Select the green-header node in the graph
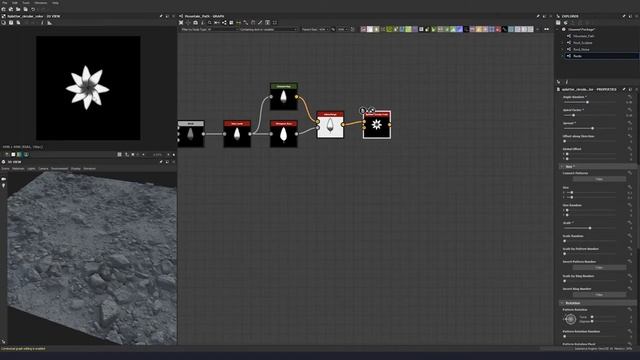The height and width of the screenshot is (360, 640). [x=284, y=97]
